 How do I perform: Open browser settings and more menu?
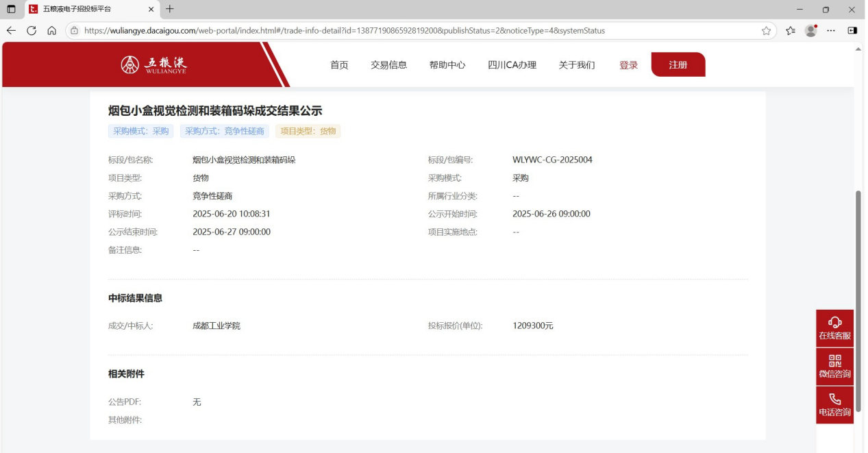(831, 31)
